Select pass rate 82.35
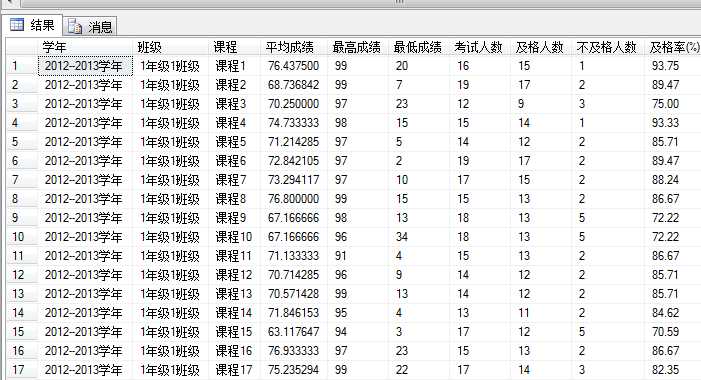This screenshot has width=701, height=380. pos(673,370)
